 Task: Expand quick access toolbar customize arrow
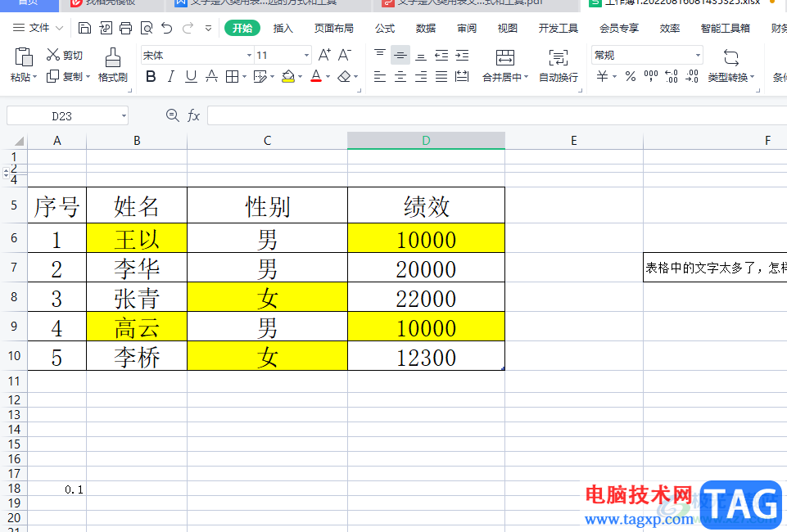208,29
